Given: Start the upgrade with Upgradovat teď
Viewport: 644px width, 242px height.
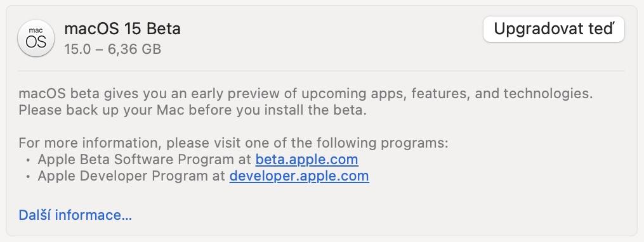Looking at the screenshot, I should click(x=554, y=29).
